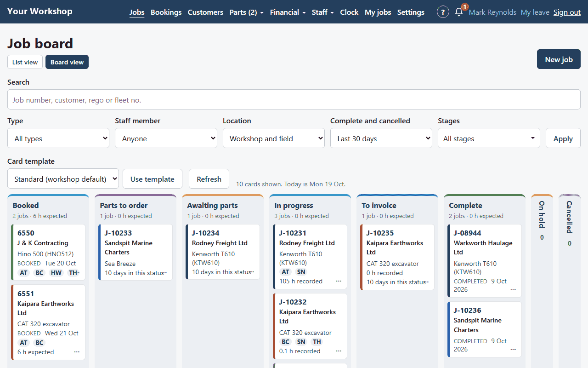Open job card 6550 J & K Contracting
Screen dimensions: 588x368
(48, 252)
